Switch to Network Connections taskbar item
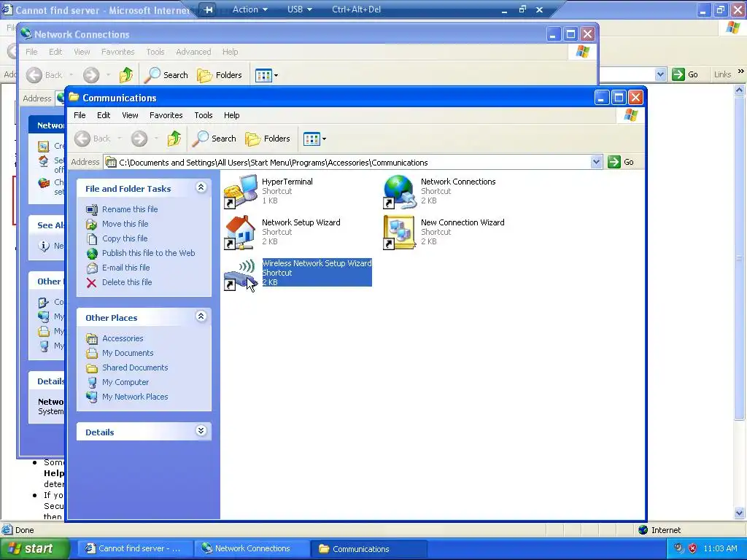Screen dimensions: 747x560 click(x=252, y=548)
